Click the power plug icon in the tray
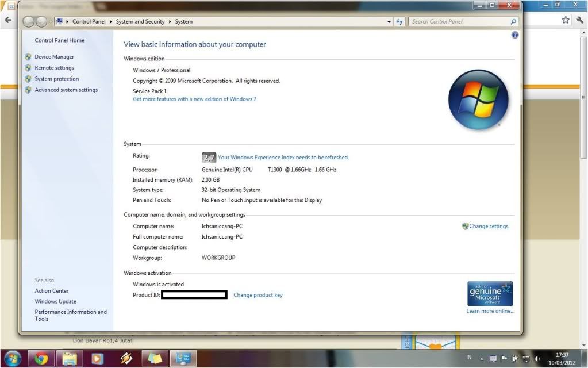588x368 pixels. [x=515, y=359]
